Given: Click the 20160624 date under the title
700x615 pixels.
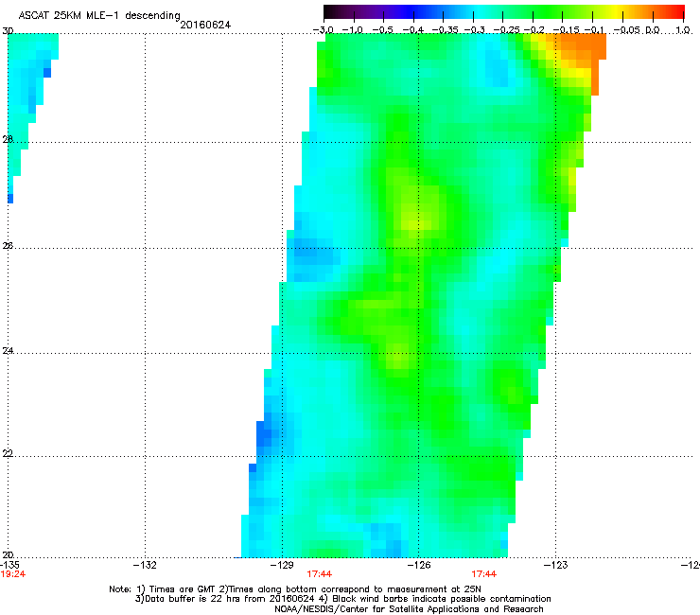Looking at the screenshot, I should (x=205, y=25).
